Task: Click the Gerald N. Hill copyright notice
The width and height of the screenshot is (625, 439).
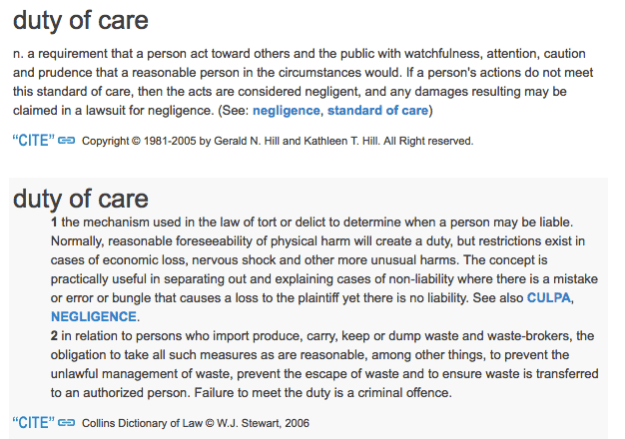Action: tap(277, 142)
